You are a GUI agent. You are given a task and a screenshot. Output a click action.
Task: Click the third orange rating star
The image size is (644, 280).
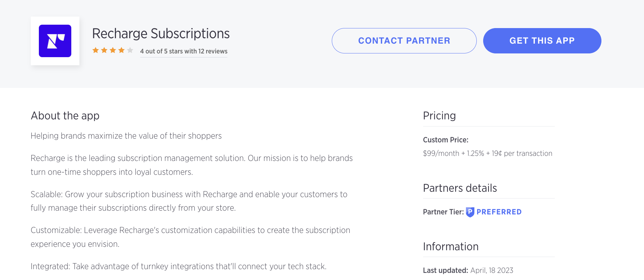pos(113,50)
